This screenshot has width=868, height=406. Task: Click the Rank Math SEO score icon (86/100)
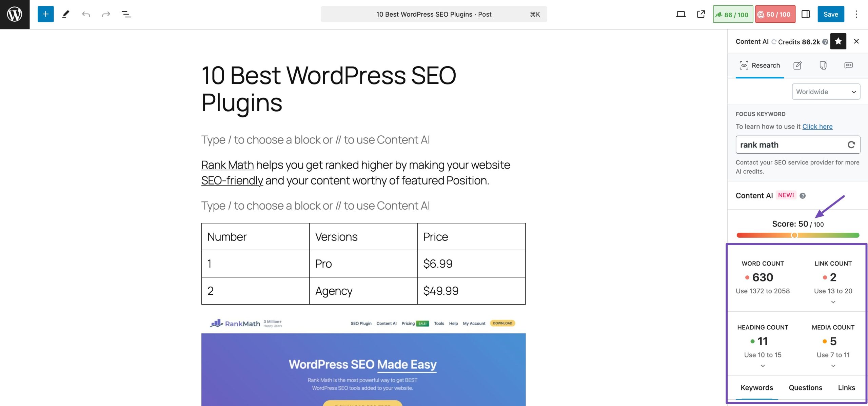[x=732, y=13]
